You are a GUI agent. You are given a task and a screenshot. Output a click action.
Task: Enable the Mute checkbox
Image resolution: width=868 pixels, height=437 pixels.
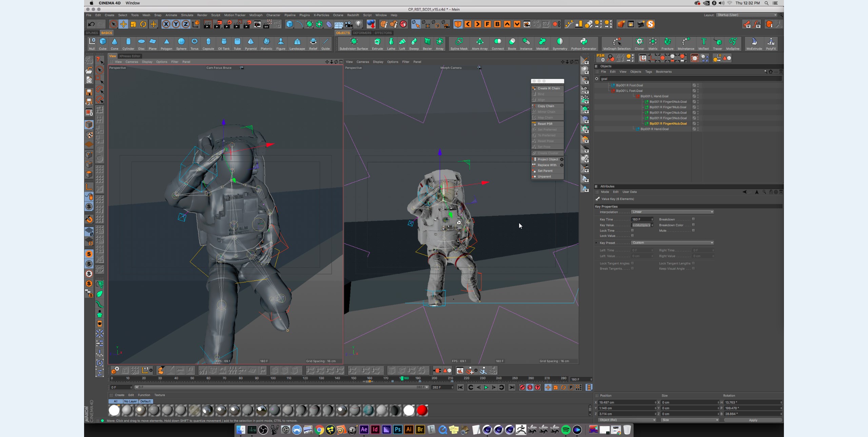pyautogui.click(x=693, y=230)
